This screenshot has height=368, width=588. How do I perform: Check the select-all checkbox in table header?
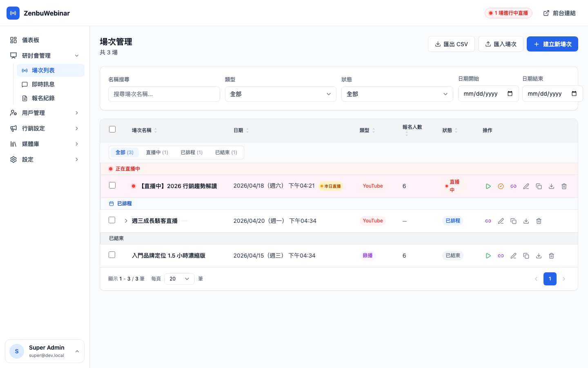click(x=112, y=129)
